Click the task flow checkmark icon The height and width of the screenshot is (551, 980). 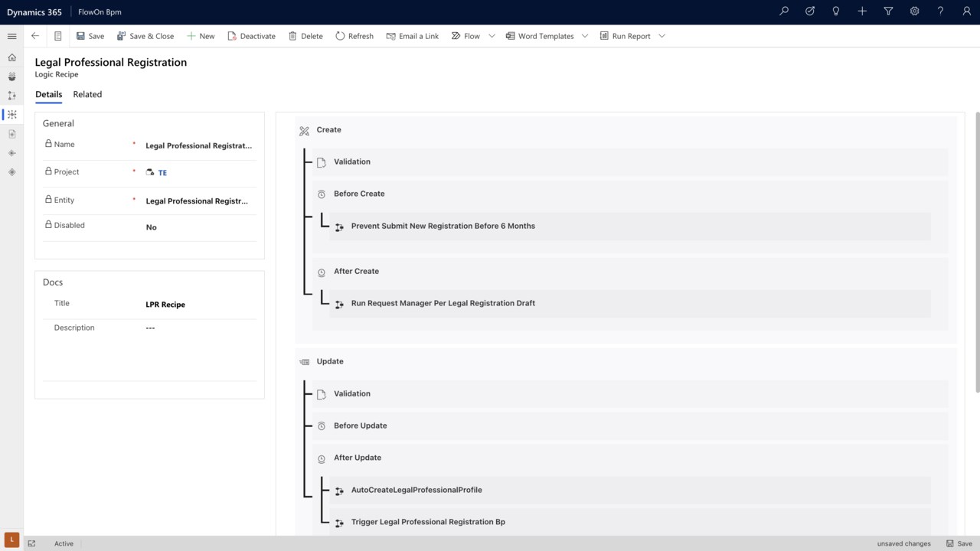(810, 11)
